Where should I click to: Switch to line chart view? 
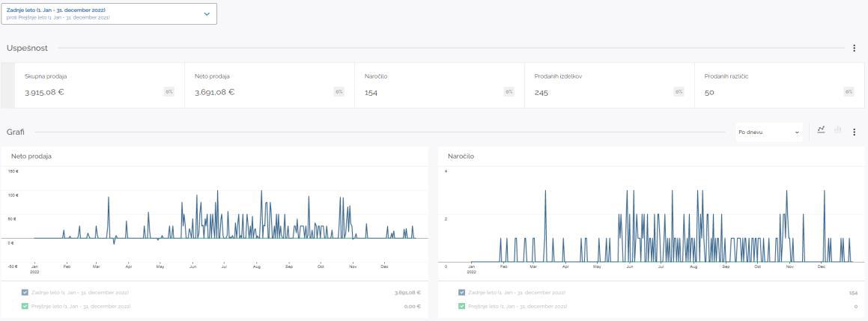coord(821,129)
